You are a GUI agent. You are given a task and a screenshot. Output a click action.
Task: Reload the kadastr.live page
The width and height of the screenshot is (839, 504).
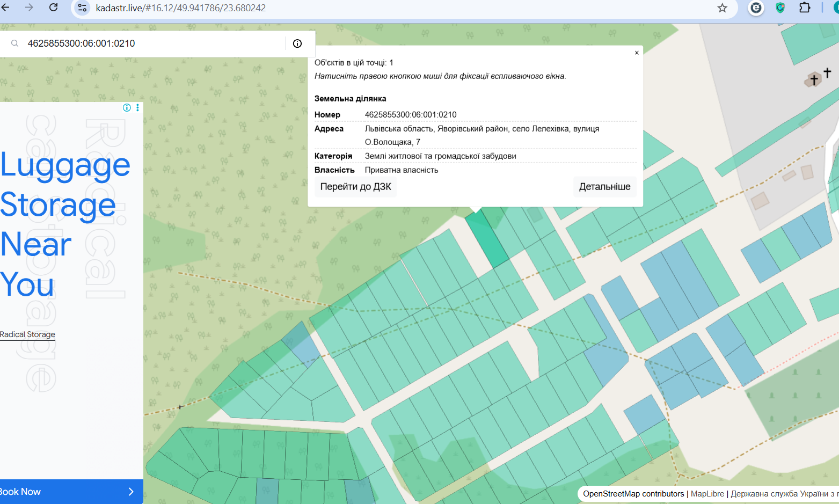point(53,8)
